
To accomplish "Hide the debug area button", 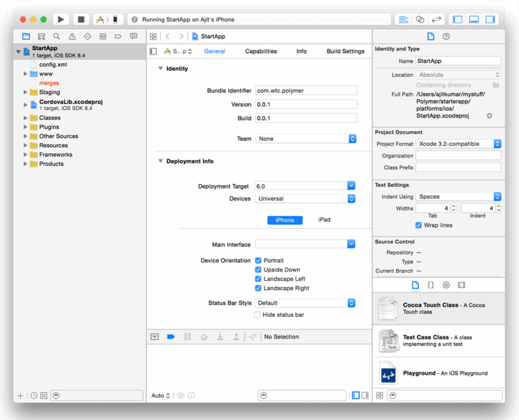I will (154, 337).
